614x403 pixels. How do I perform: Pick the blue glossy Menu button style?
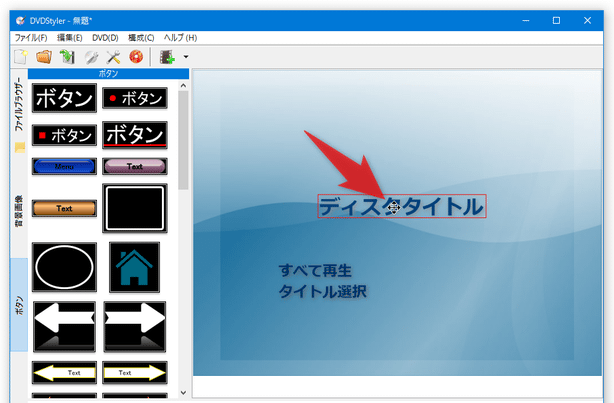point(64,166)
